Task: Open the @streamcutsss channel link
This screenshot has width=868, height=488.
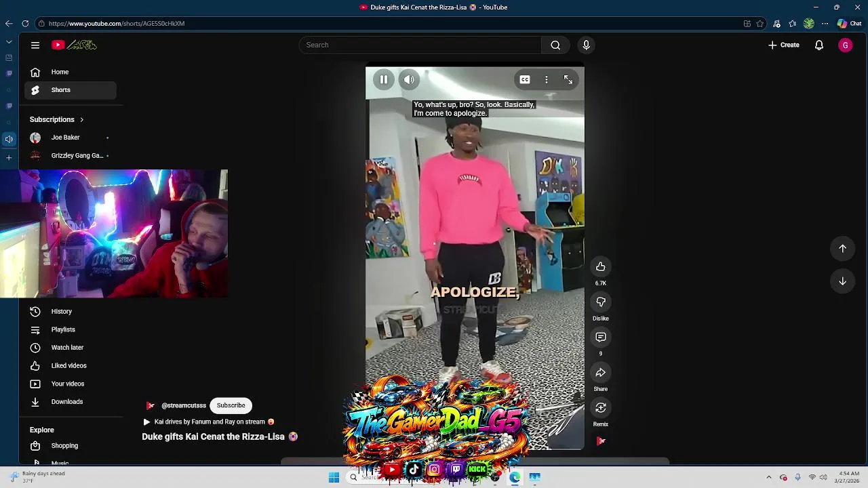Action: click(x=184, y=406)
